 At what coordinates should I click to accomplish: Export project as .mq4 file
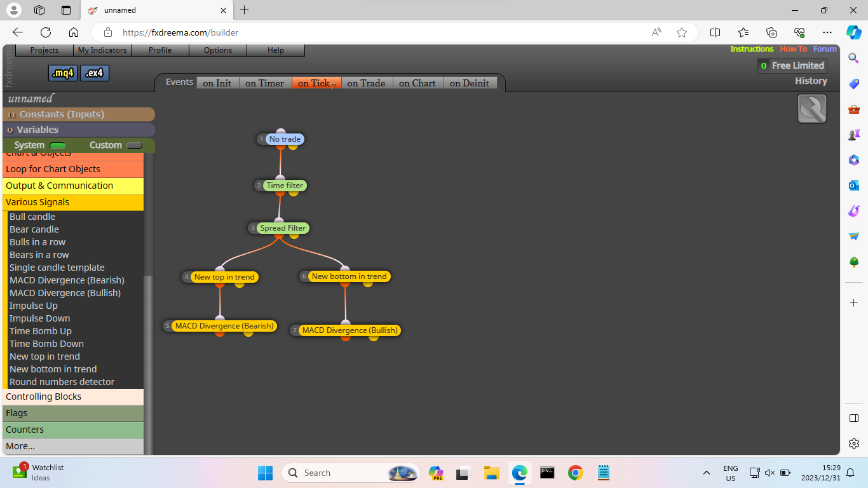click(x=62, y=73)
